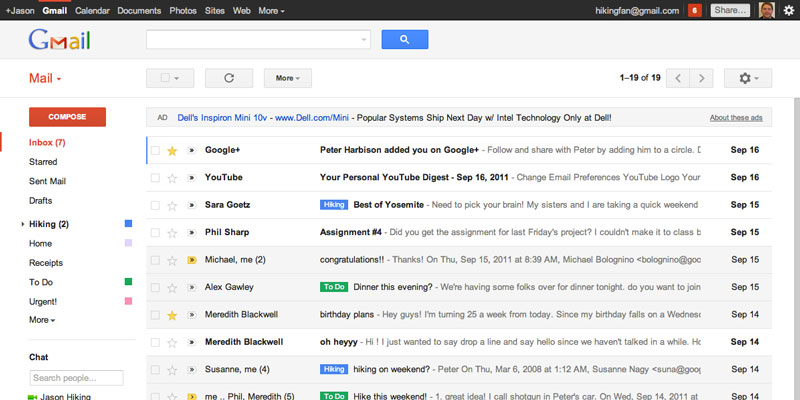Open the select-all checkbox dropdown
Image resolution: width=800 pixels, height=400 pixels.
(170, 78)
